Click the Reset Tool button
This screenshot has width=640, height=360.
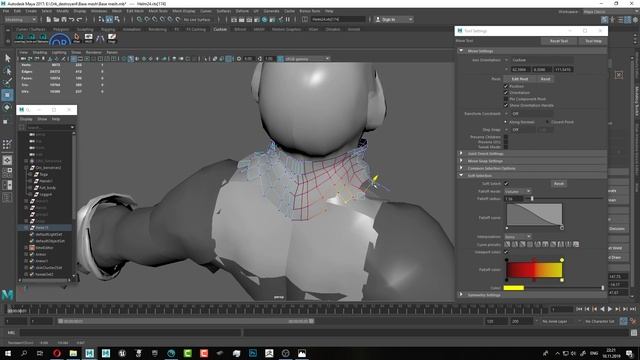[x=559, y=41]
